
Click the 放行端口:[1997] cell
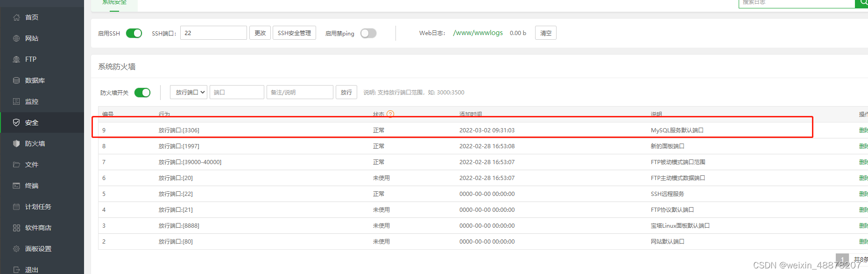tap(179, 146)
